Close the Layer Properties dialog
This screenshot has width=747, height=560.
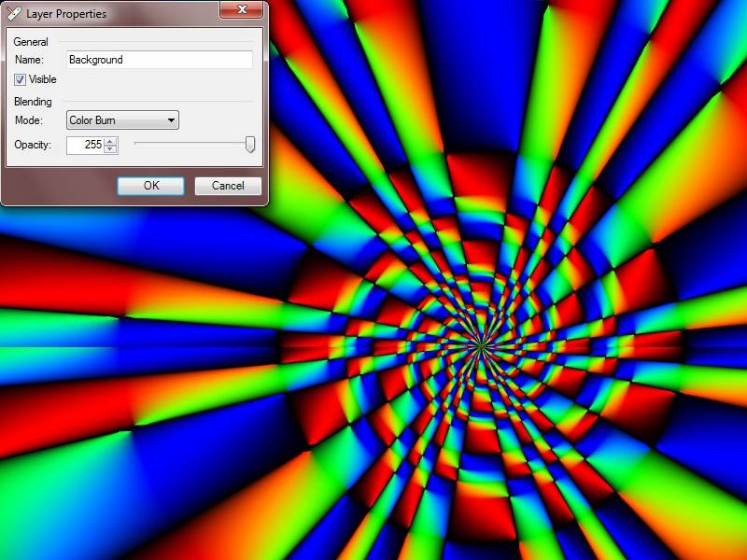(x=242, y=9)
